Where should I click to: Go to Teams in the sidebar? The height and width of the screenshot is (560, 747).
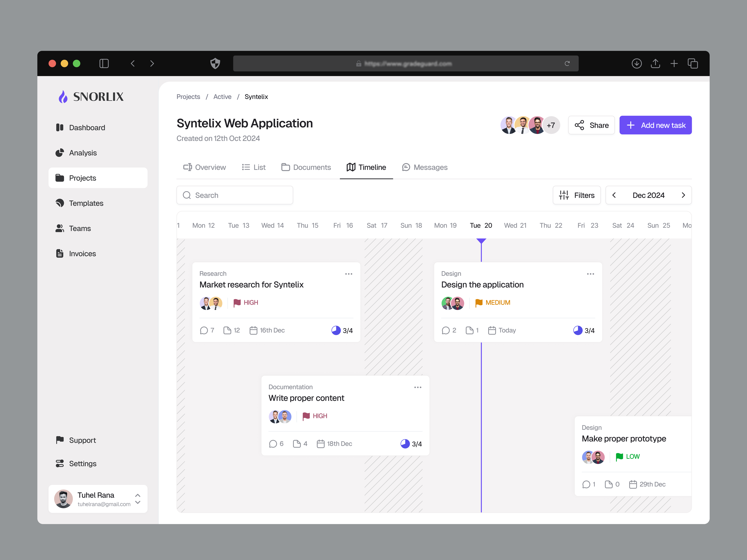[98, 229]
